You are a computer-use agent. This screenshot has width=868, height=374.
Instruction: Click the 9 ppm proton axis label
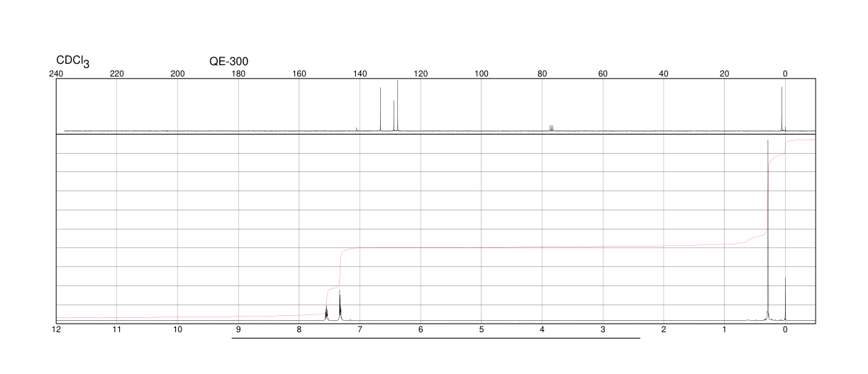click(238, 330)
